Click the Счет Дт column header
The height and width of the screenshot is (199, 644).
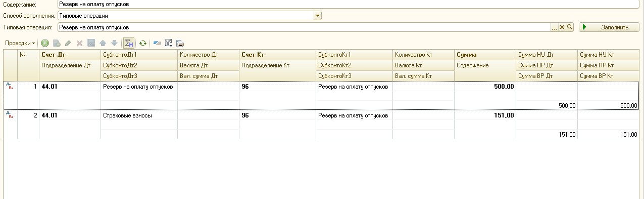[70, 54]
